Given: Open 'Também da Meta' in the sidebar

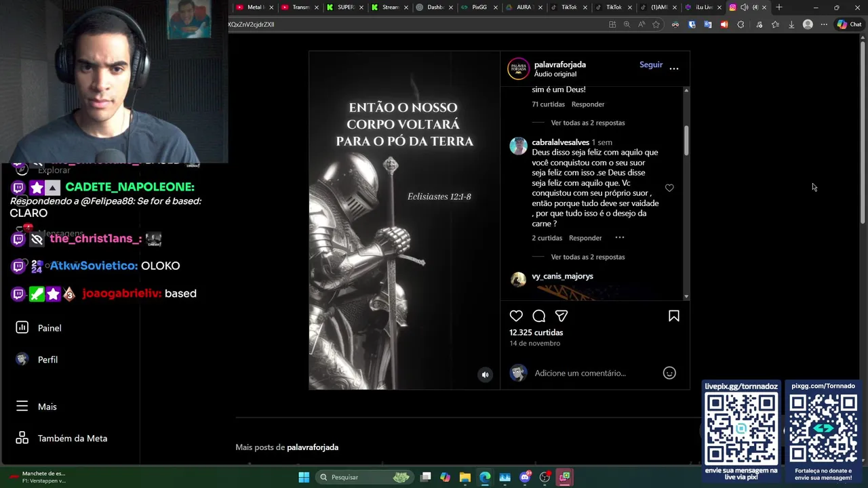Looking at the screenshot, I should click(x=62, y=439).
